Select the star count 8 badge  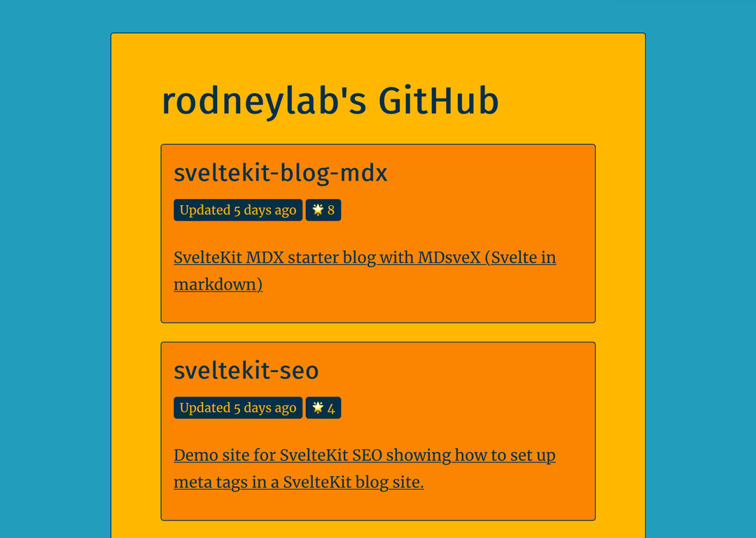[x=323, y=210]
